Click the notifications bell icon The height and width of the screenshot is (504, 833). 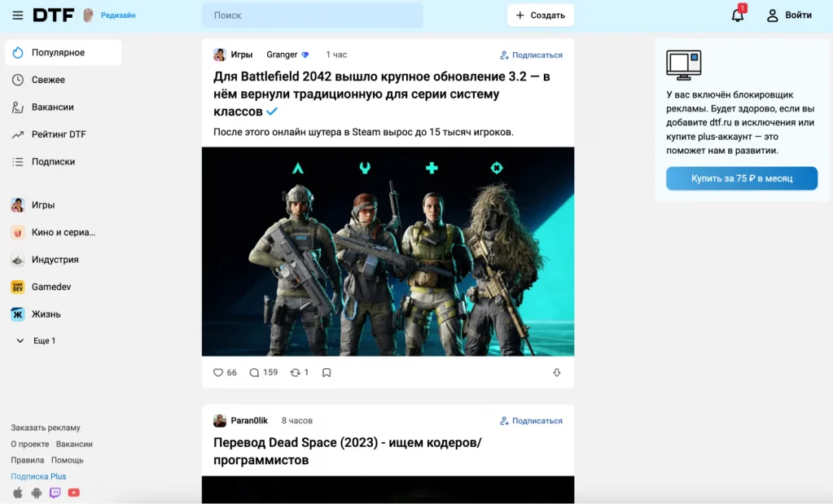click(x=737, y=15)
